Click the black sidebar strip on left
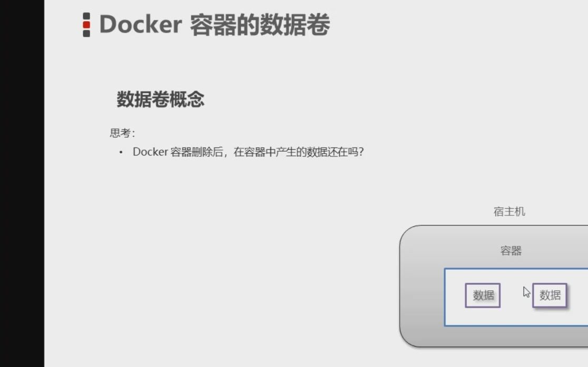The image size is (588, 367). (x=22, y=183)
